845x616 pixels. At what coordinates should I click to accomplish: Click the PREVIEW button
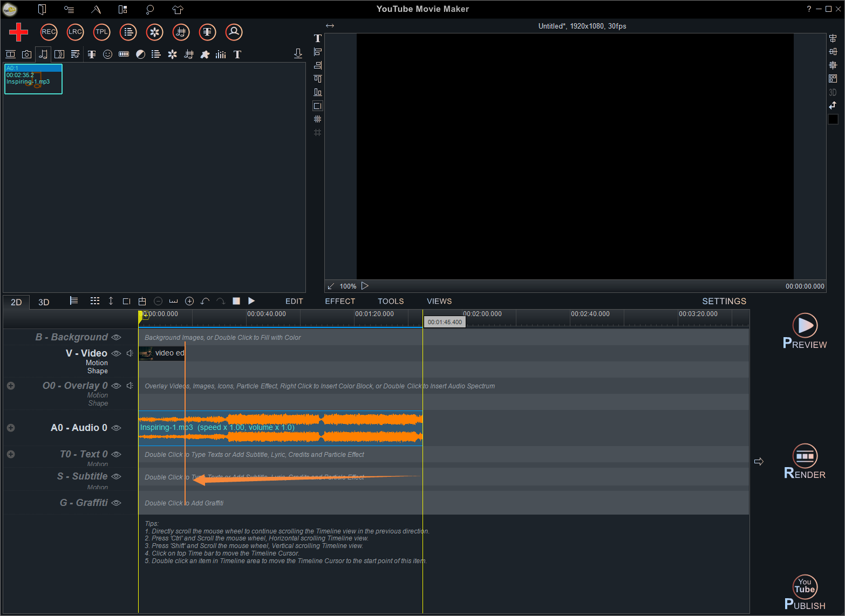coord(805,331)
